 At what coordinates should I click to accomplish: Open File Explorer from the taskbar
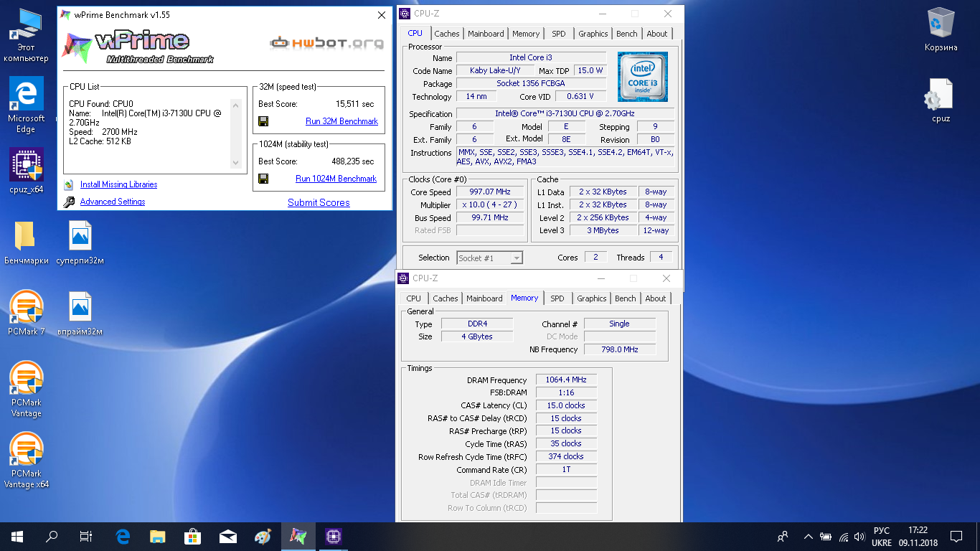158,536
